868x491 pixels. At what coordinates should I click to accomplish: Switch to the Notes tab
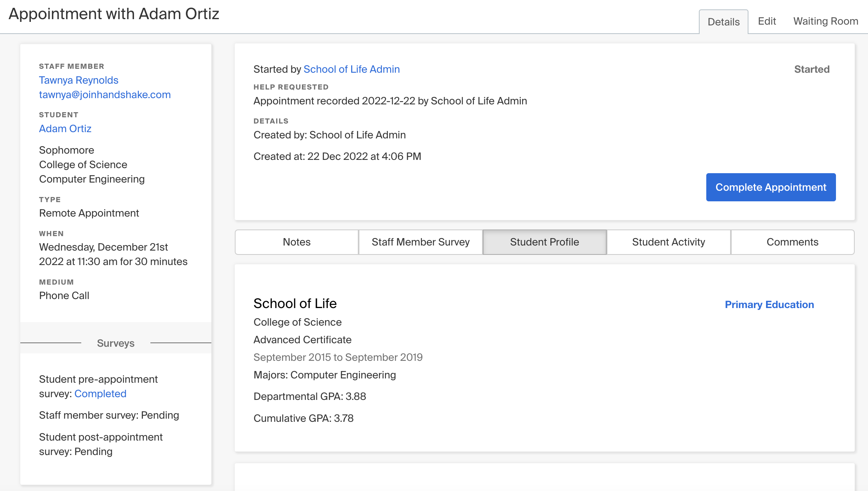(296, 242)
